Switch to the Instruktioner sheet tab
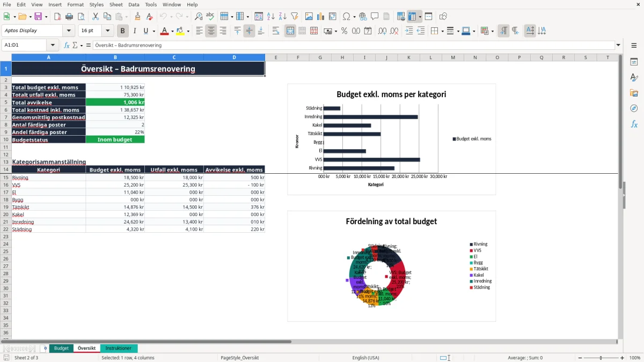The image size is (644, 362). coord(119,349)
